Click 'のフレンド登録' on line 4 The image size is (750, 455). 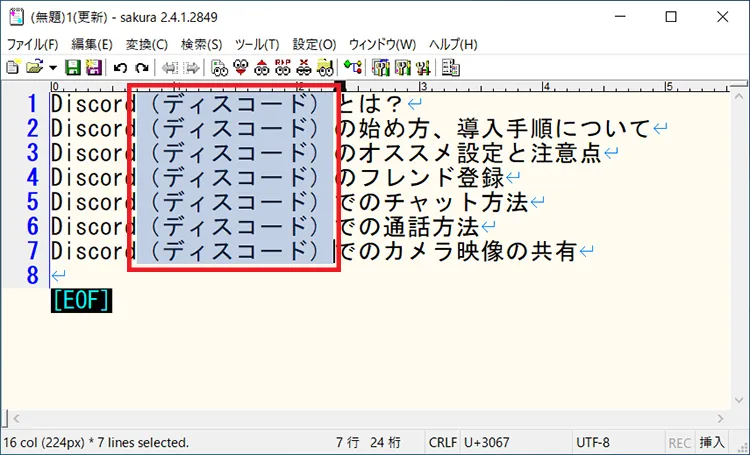(x=421, y=178)
